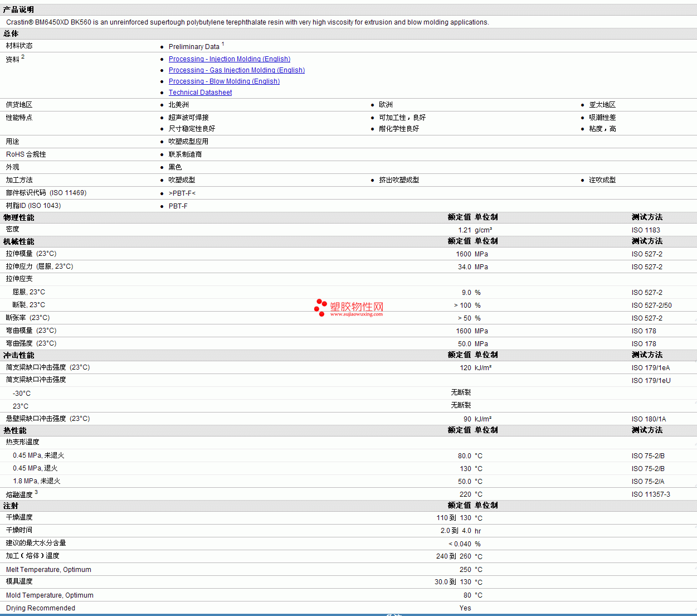
Task: Open the Processing - Gas Injection Molding link
Action: 237,70
